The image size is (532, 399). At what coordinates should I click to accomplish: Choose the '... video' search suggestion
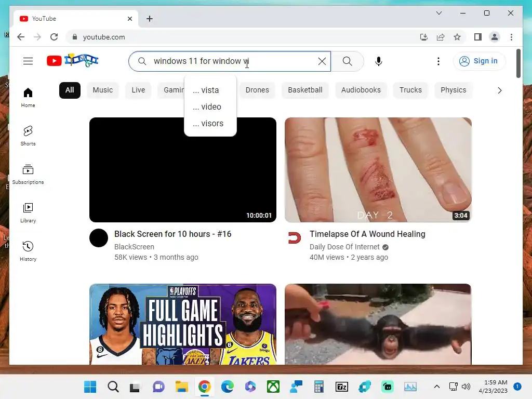click(x=210, y=107)
